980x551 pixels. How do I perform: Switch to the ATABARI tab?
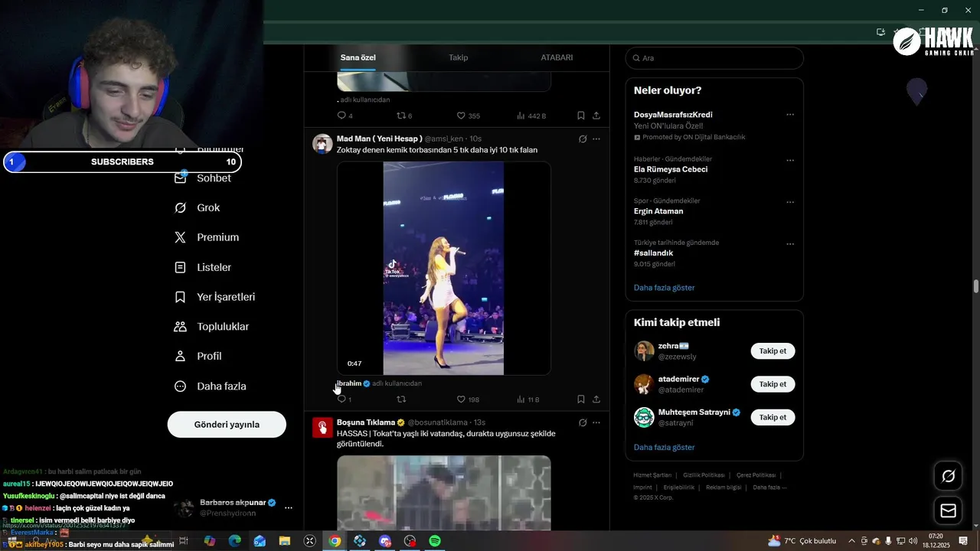point(557,57)
